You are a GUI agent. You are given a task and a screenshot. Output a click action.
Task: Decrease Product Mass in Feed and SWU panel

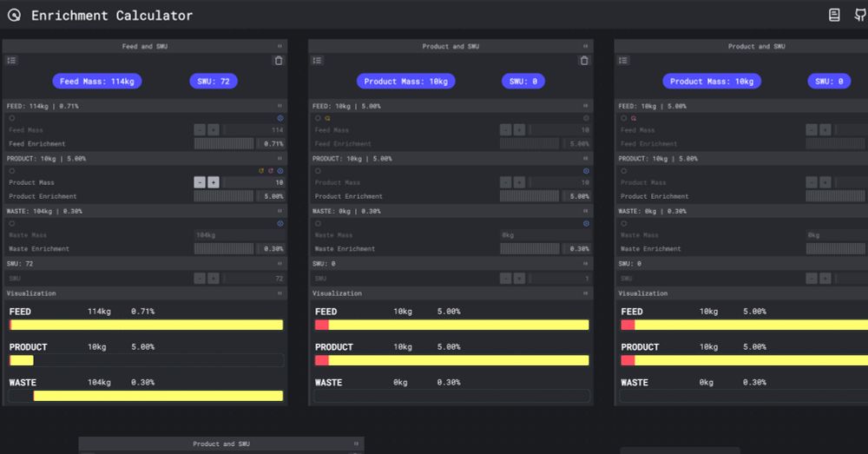click(200, 182)
